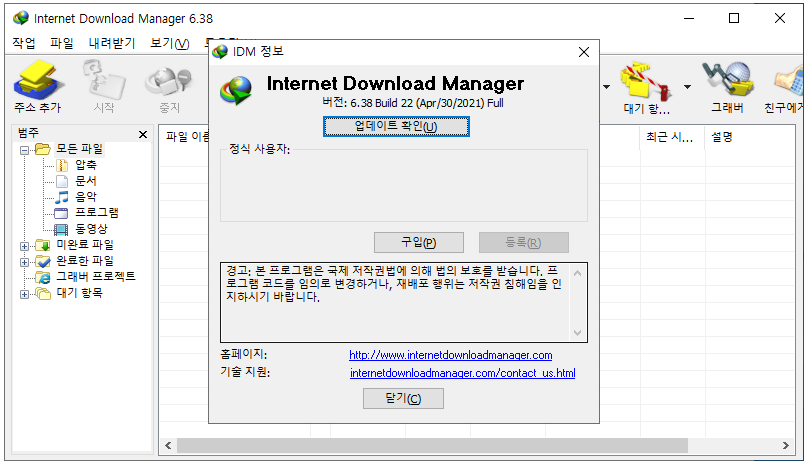Click the 구입(P) buy button
Image resolution: width=806 pixels, height=465 pixels.
tap(419, 243)
